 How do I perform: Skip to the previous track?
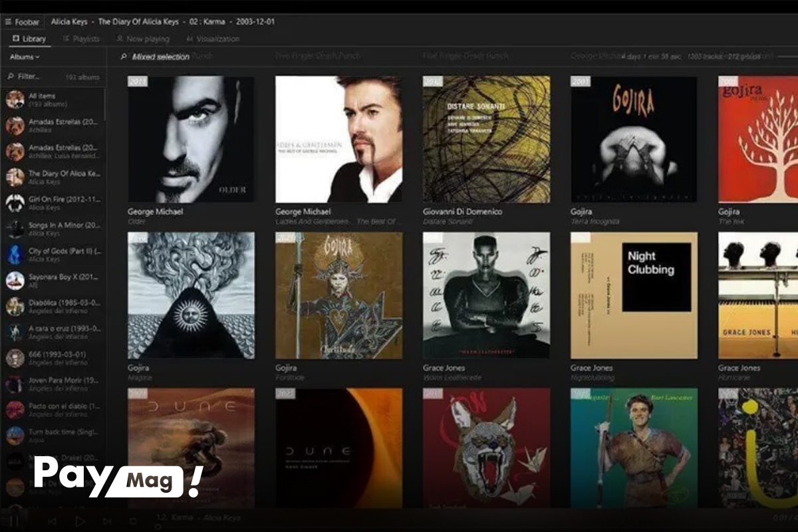(53, 521)
